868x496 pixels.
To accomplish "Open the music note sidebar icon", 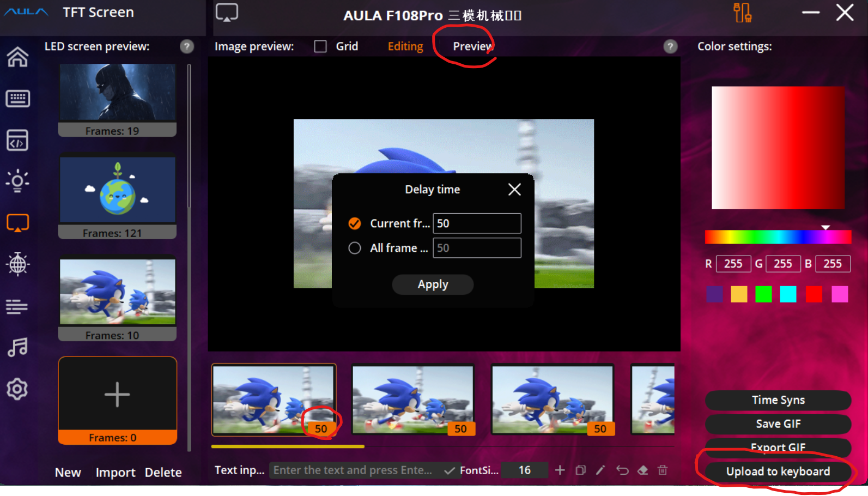I will coord(17,347).
